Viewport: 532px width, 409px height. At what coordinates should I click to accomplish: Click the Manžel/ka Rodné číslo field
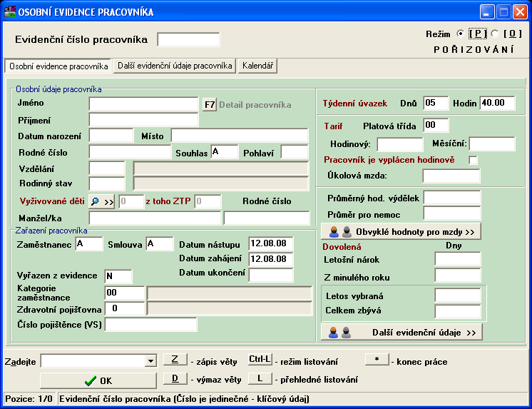click(x=267, y=218)
